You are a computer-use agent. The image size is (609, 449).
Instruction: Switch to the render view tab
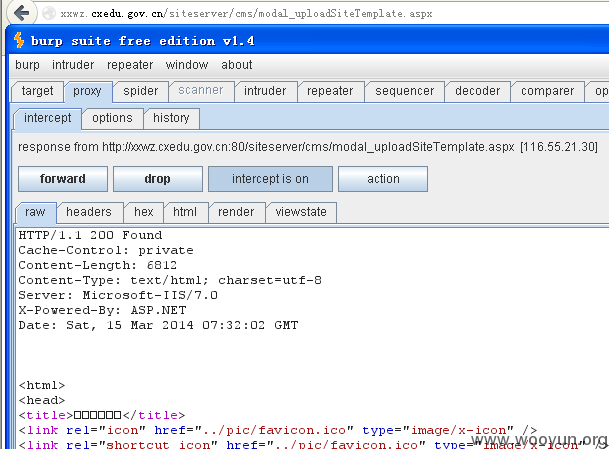pos(236,212)
